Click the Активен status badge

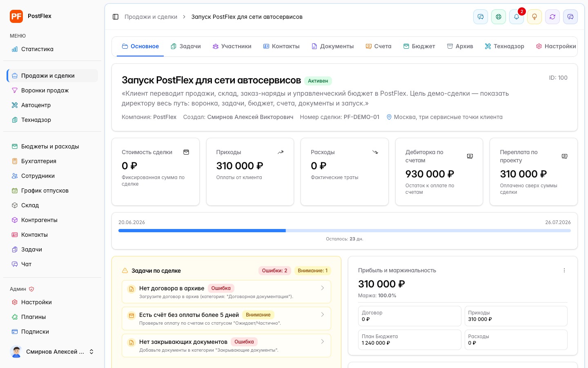coord(318,81)
